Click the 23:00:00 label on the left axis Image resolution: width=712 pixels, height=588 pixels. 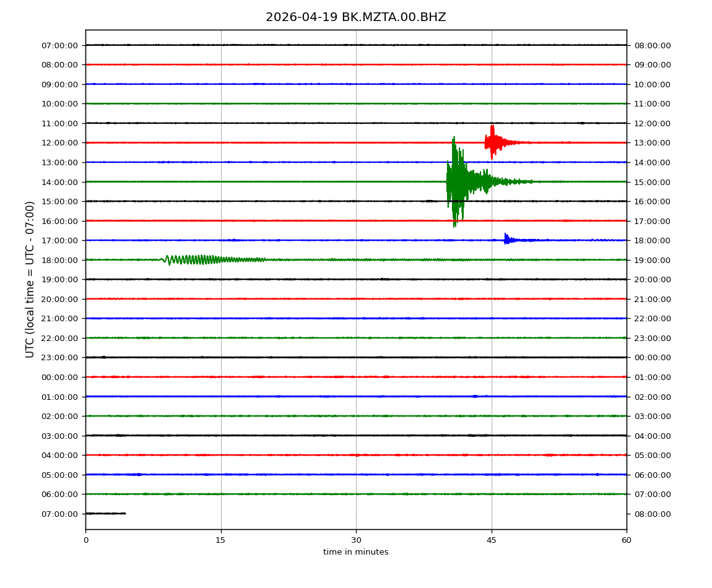(x=60, y=358)
